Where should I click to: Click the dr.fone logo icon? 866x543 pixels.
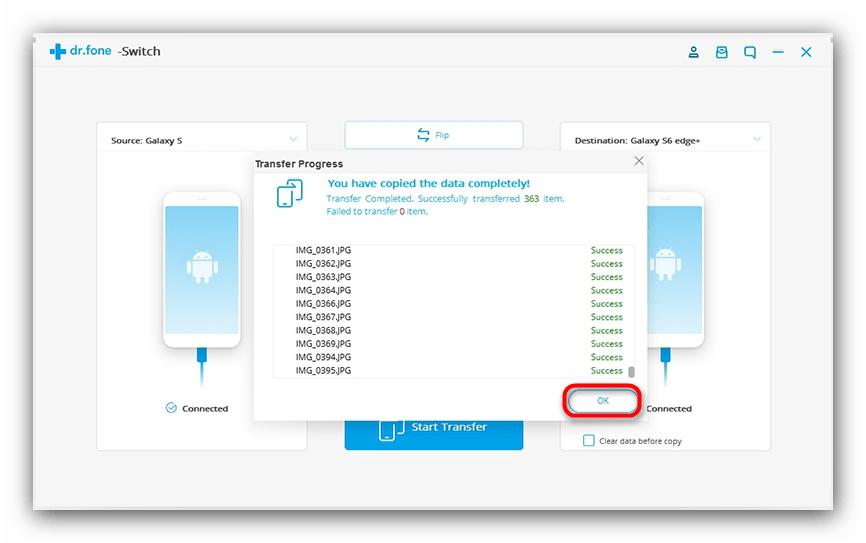[58, 52]
